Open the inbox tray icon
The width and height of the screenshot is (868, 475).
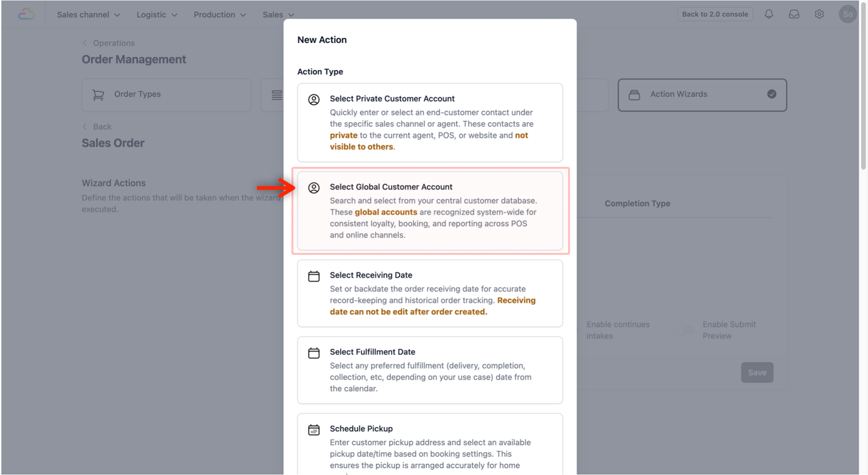[794, 14]
